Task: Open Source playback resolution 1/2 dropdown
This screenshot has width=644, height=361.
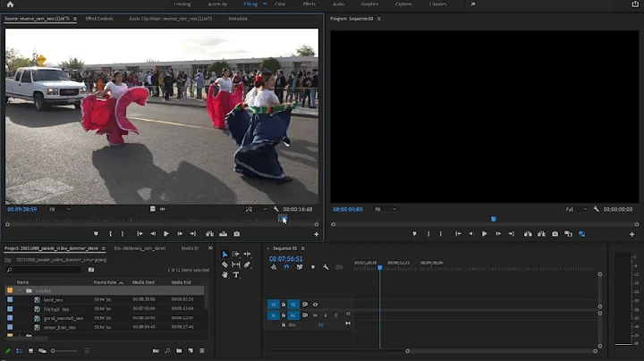Action: point(257,209)
